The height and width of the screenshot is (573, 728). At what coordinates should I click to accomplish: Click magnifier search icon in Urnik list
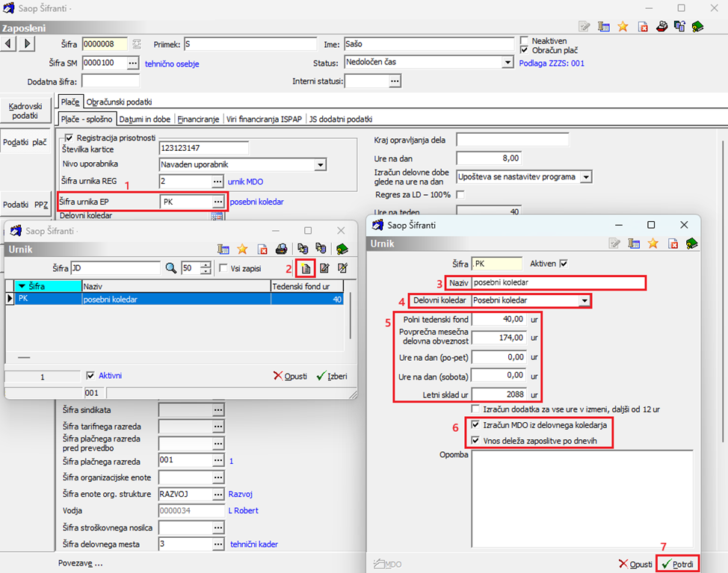click(171, 268)
